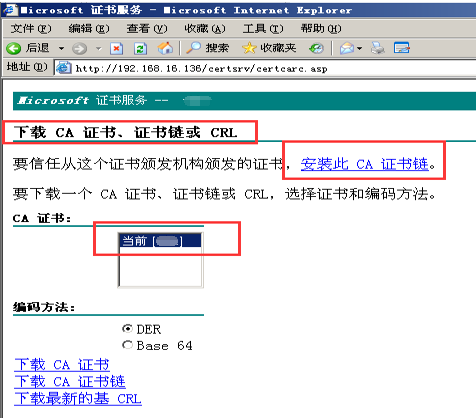This screenshot has height=418, width=476.
Task: Click the green Back arrow icon
Action: click(13, 48)
